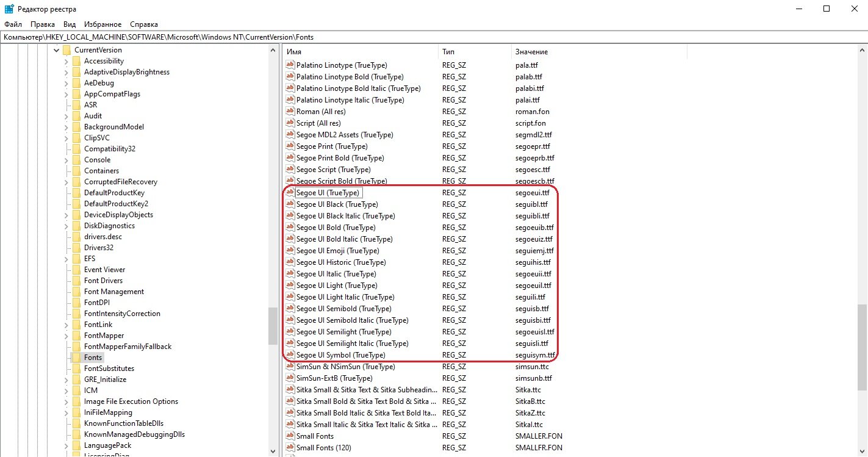Open the Вид menu
Image resolution: width=868 pixels, height=457 pixels.
click(70, 24)
